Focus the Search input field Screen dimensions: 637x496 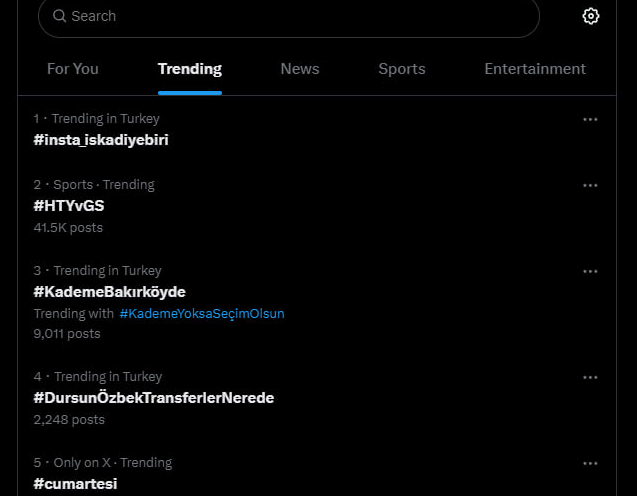click(x=289, y=16)
